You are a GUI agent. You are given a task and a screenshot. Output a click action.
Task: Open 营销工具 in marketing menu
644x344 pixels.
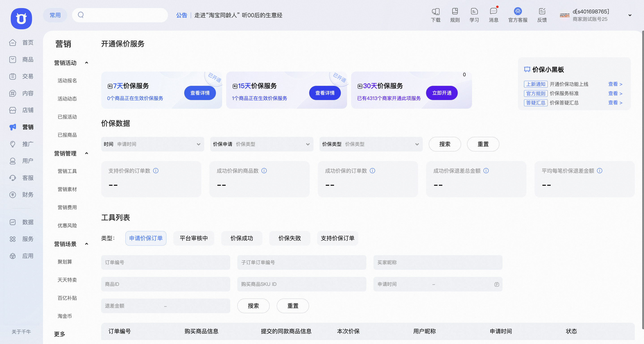[67, 171]
